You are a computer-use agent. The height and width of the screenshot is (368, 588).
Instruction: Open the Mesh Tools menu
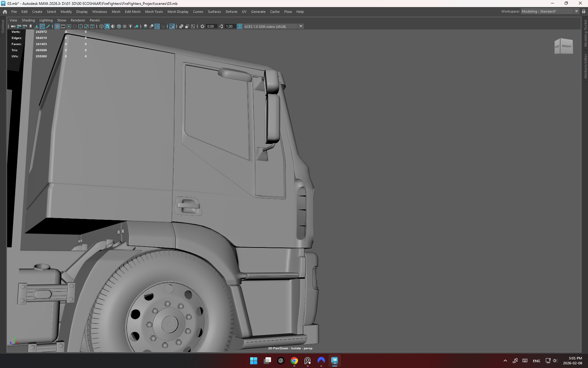154,12
